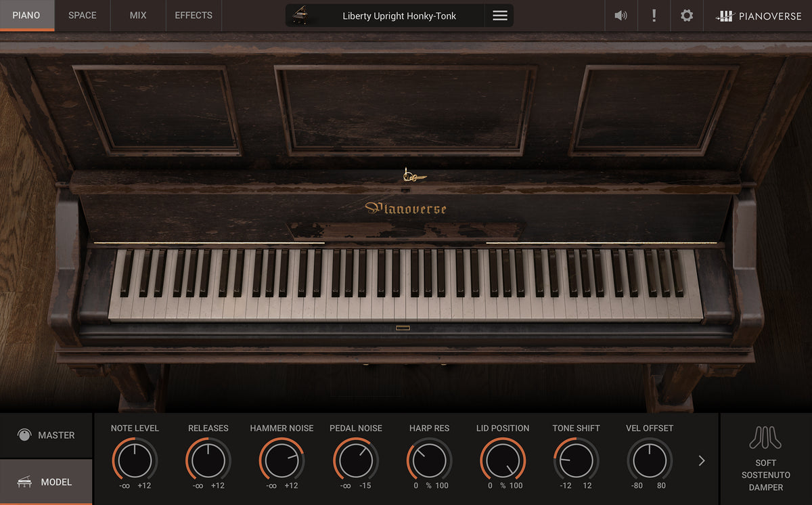Click the Pianoverse logo
812x505 pixels.
pyautogui.click(x=759, y=16)
